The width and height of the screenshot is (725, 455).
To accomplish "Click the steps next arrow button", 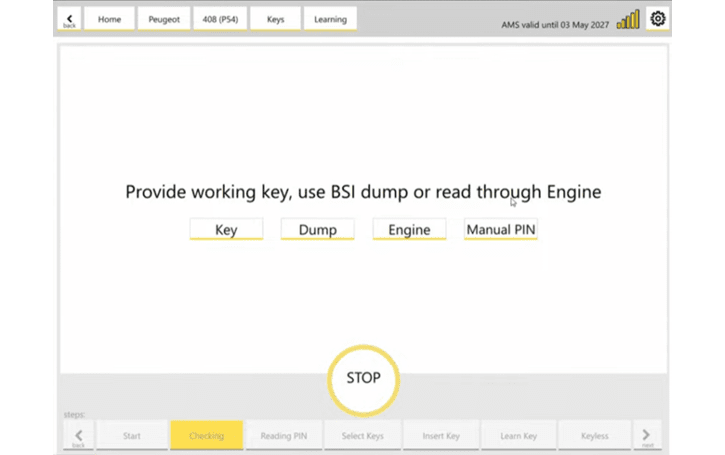I will pyautogui.click(x=647, y=435).
